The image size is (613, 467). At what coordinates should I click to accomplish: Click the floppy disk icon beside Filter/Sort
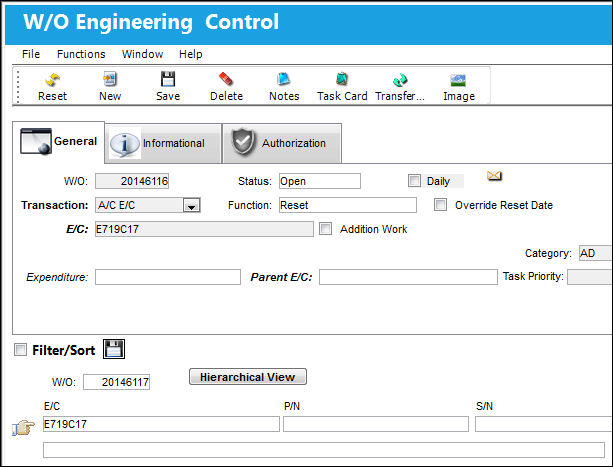[x=114, y=349]
